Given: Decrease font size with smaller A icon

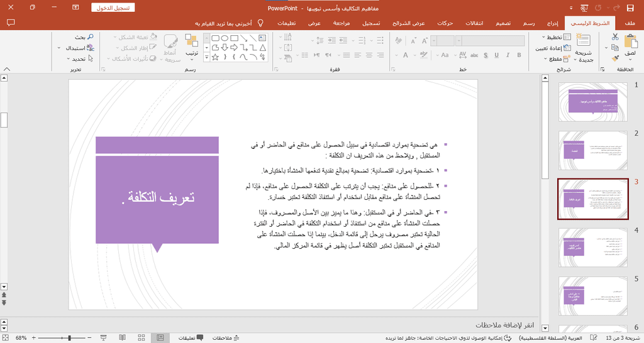Looking at the screenshot, I should click(x=413, y=41).
